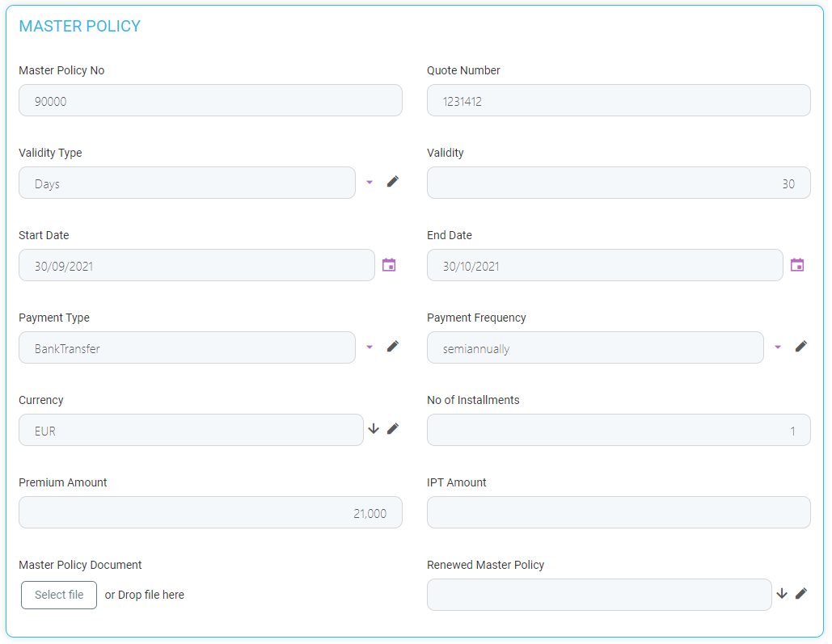Expand the Payment Frequency dropdown arrow
The height and width of the screenshot is (644, 832).
click(x=778, y=347)
